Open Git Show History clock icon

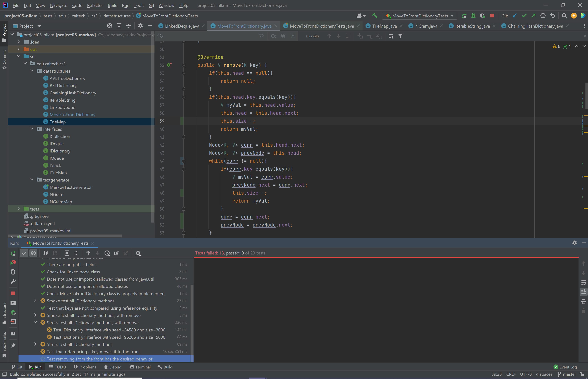[543, 16]
